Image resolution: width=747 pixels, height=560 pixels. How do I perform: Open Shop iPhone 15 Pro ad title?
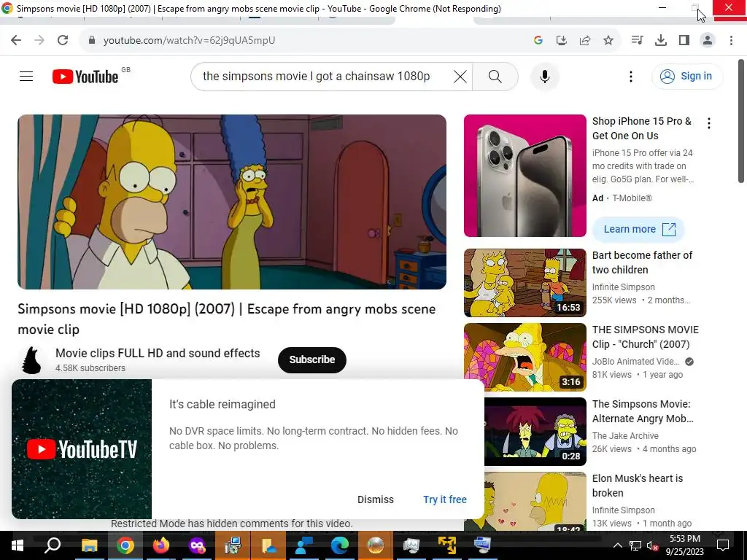coord(642,128)
